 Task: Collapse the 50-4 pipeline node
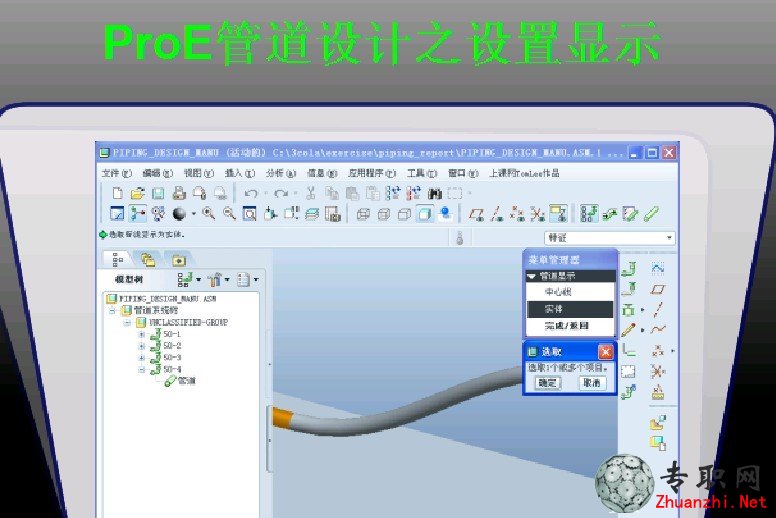point(142,369)
